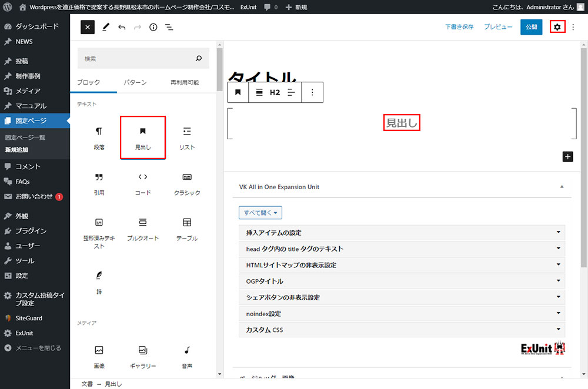Switch to the パターン tab
Viewport: 588px width, 389px height.
(135, 82)
